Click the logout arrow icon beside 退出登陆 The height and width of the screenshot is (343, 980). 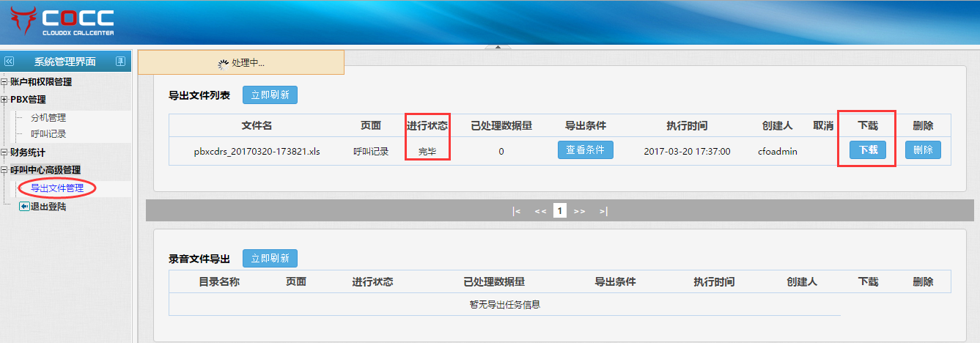pos(24,207)
